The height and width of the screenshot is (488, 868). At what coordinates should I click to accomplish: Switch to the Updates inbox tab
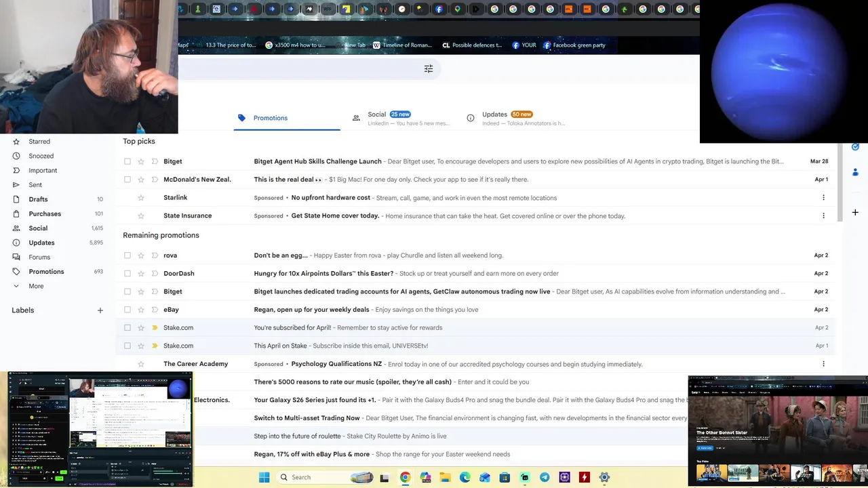515,118
